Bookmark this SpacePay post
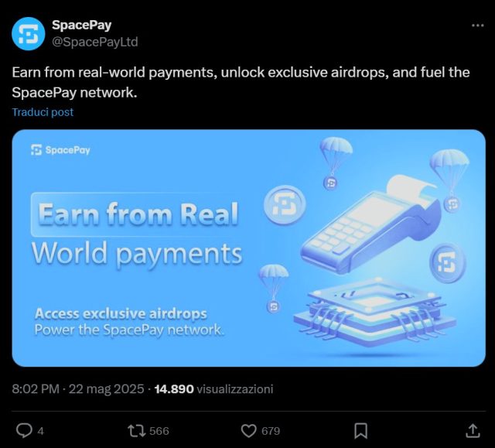 click(360, 431)
